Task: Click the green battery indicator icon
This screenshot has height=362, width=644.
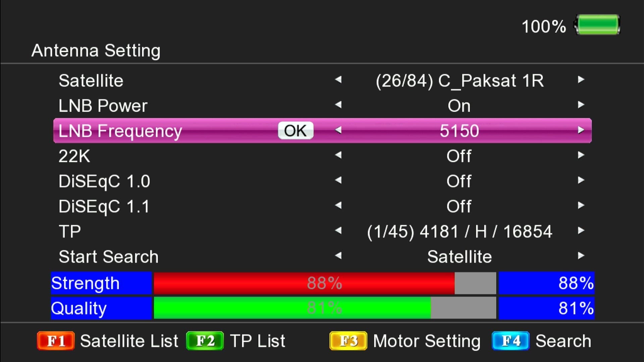Action: pyautogui.click(x=597, y=24)
